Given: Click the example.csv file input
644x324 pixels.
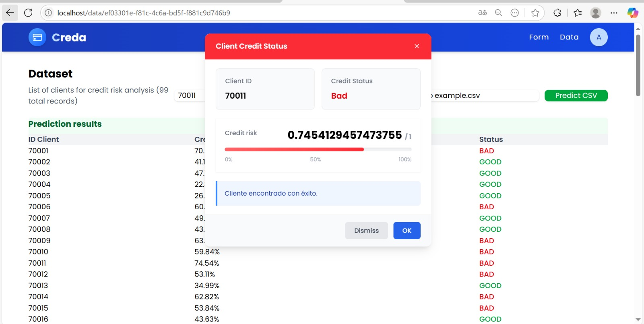Looking at the screenshot, I should (485, 95).
